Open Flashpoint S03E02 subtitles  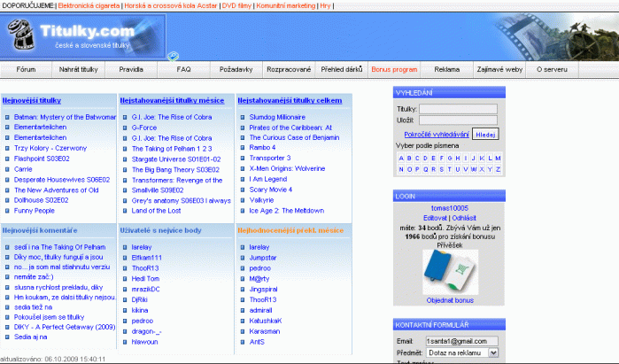point(42,159)
